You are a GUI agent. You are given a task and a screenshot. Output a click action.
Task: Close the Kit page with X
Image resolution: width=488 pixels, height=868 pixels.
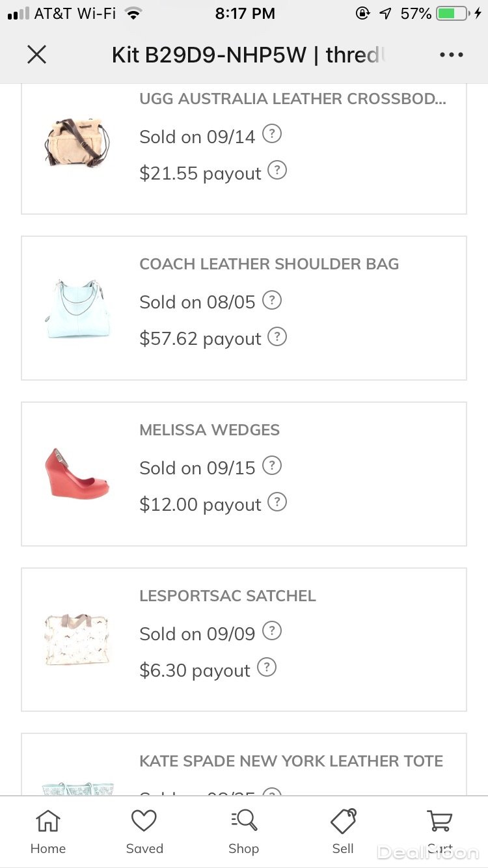pos(37,55)
